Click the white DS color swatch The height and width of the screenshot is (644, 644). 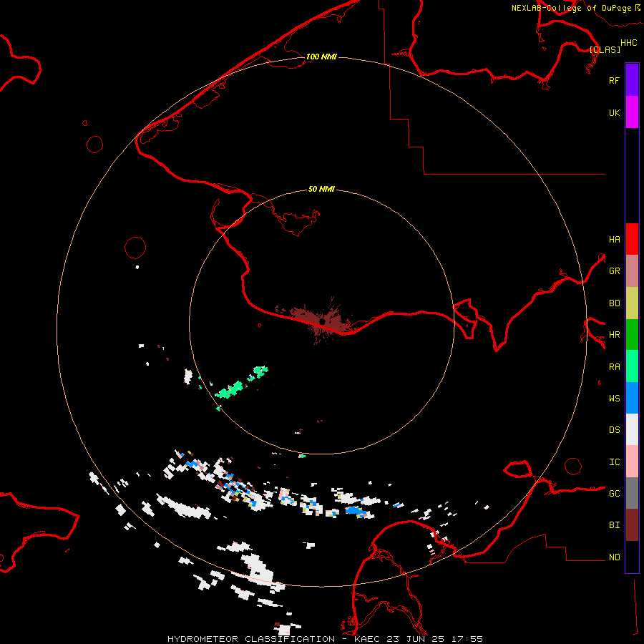[x=632, y=429]
